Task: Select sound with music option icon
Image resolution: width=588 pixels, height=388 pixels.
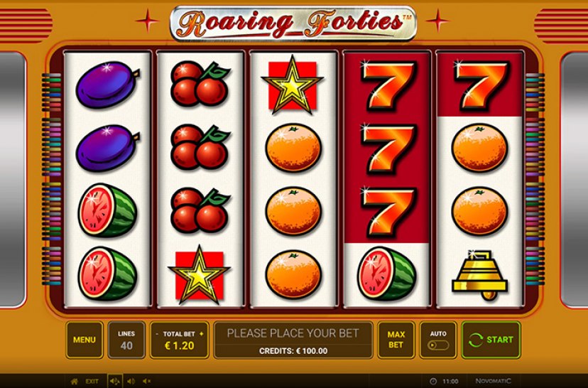Action: click(114, 381)
